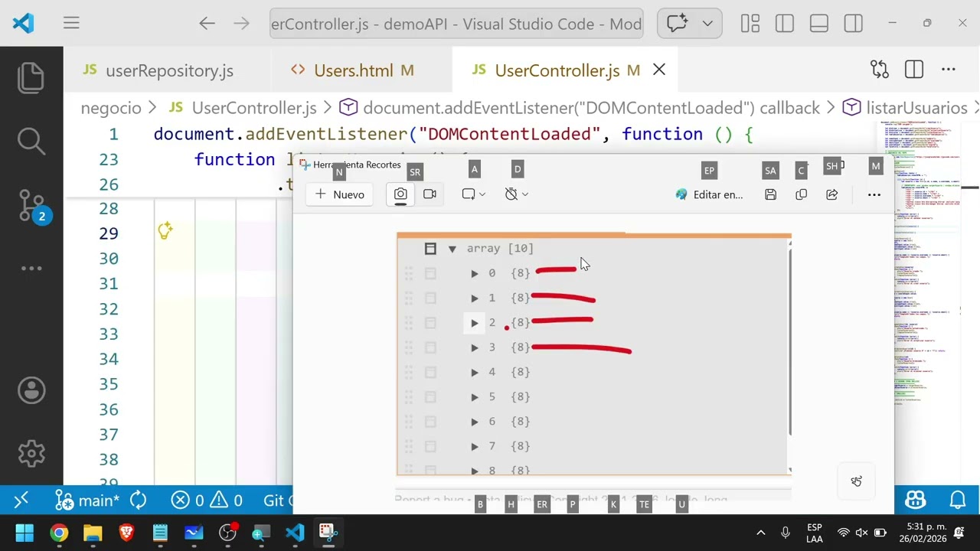Show notifications bell in status bar
980x551 pixels.
pyautogui.click(x=957, y=500)
